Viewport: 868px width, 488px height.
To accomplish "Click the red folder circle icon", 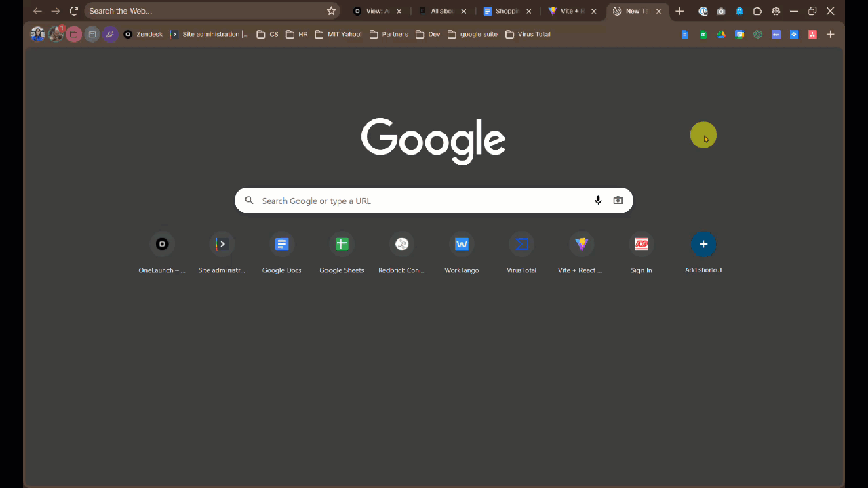I will coord(74,35).
